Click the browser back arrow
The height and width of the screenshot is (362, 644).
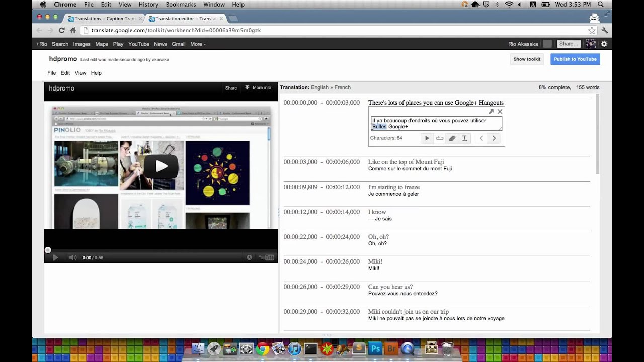click(x=39, y=30)
